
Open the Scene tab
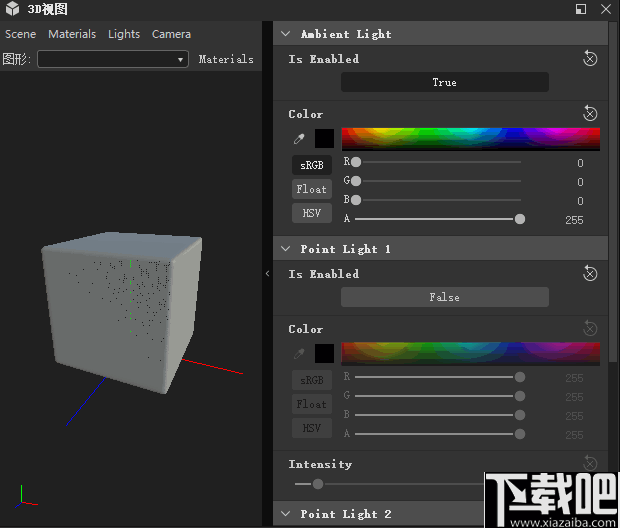pos(21,34)
